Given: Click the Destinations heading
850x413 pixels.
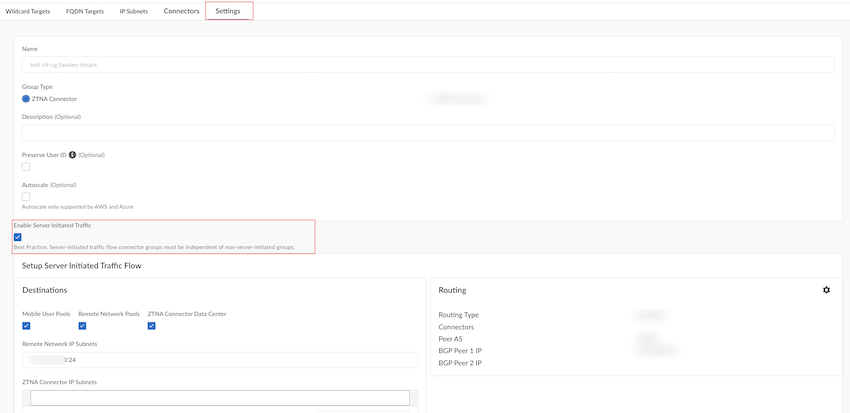Looking at the screenshot, I should pos(44,290).
